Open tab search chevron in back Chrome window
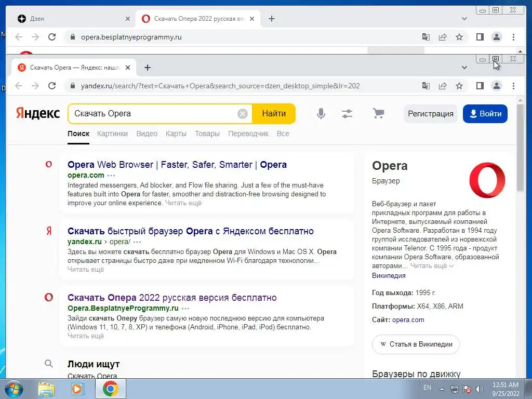 (464, 19)
